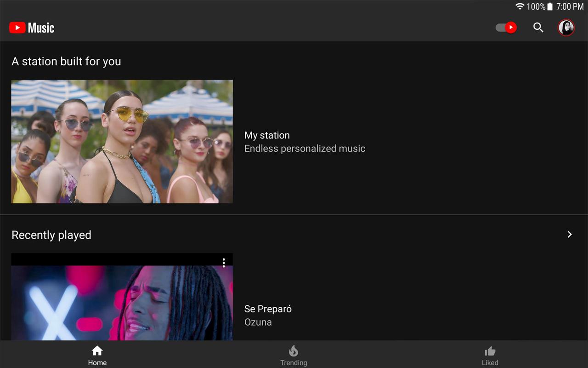The width and height of the screenshot is (588, 368).
Task: Tap the battery status icon
Action: 550,6
